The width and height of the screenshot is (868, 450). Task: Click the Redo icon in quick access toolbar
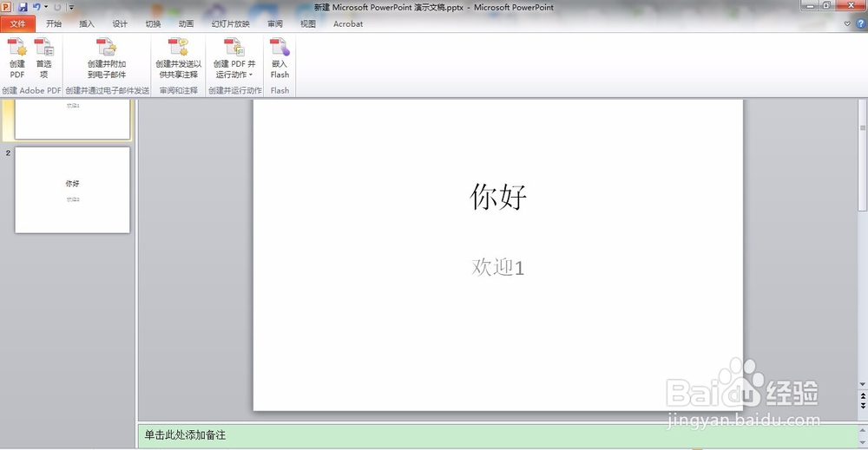point(57,7)
